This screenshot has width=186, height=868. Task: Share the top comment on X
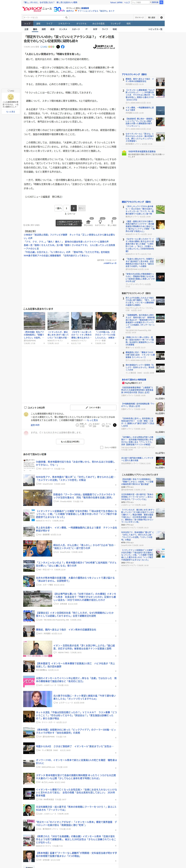(x=115, y=425)
